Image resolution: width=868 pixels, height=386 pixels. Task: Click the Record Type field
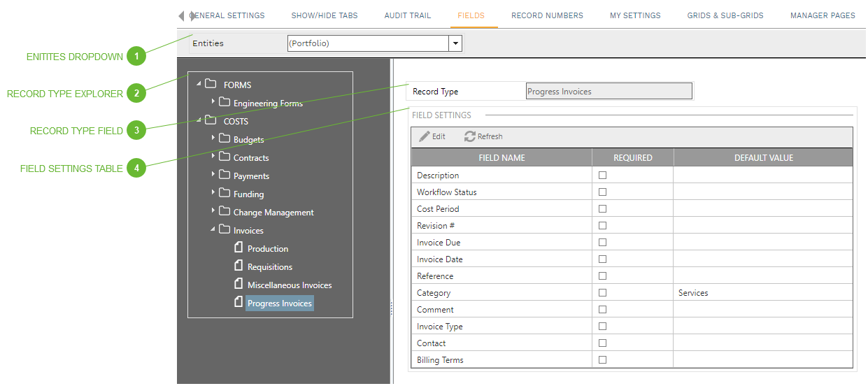click(609, 92)
